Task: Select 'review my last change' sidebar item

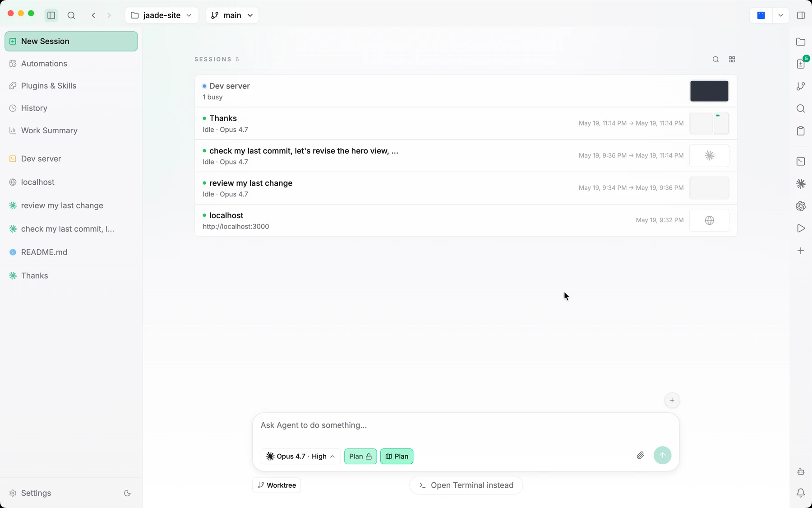Action: pos(71,205)
